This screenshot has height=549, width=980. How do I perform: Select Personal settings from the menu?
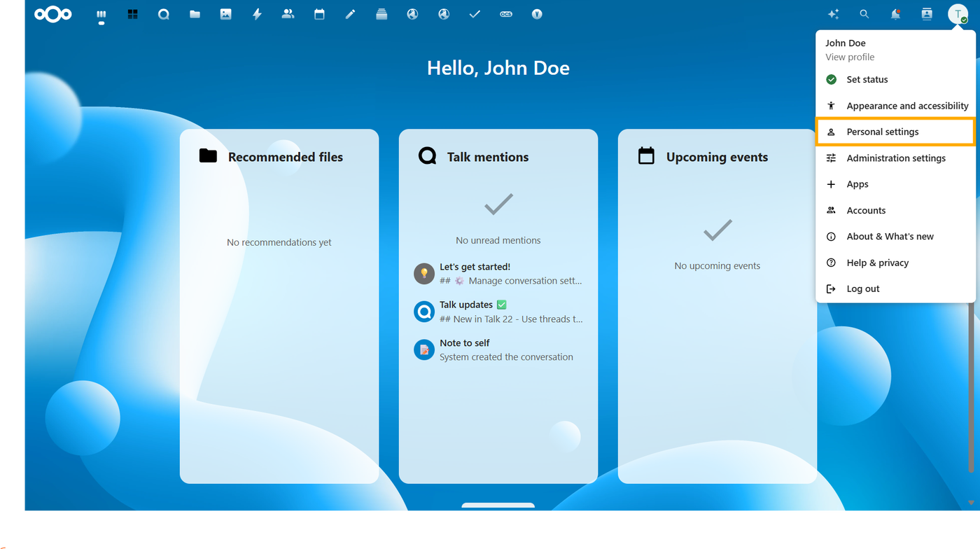(895, 132)
